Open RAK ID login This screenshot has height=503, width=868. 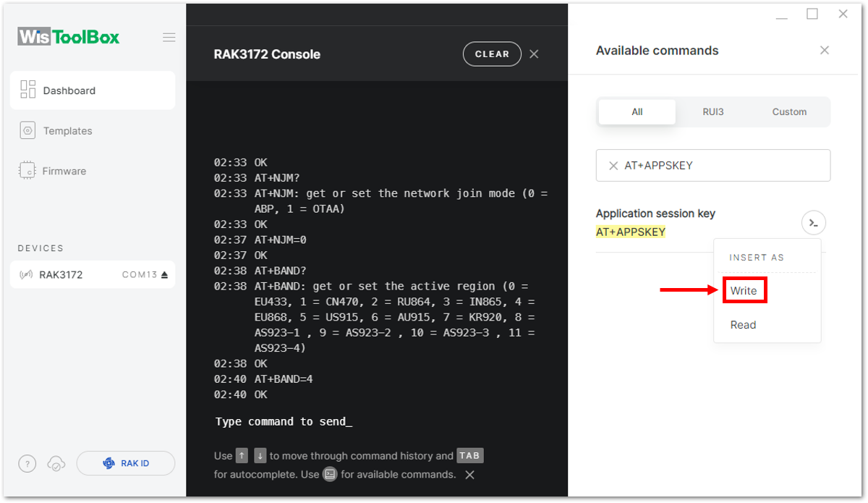tap(126, 463)
